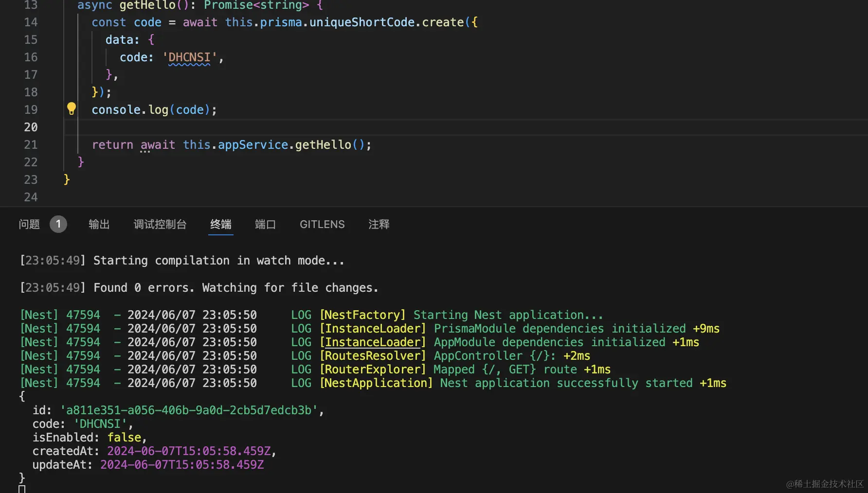Viewport: 868px width, 493px height.
Task: Click the [RoutesResolver] log entry
Action: coord(373,356)
